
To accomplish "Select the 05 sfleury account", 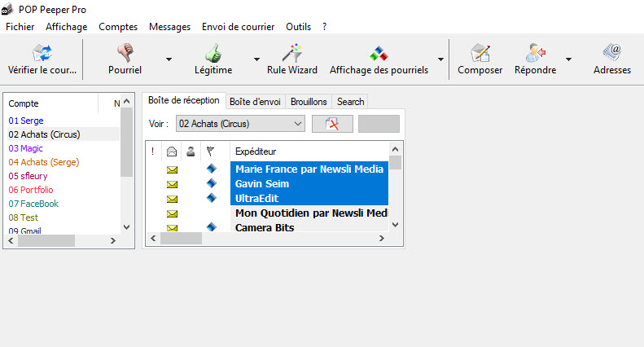I will [x=28, y=176].
